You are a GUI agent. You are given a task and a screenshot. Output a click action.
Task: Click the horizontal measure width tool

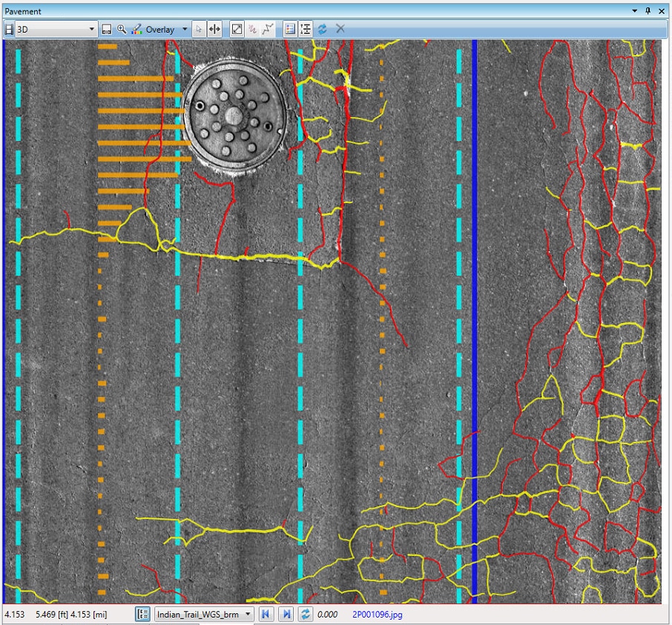click(214, 30)
